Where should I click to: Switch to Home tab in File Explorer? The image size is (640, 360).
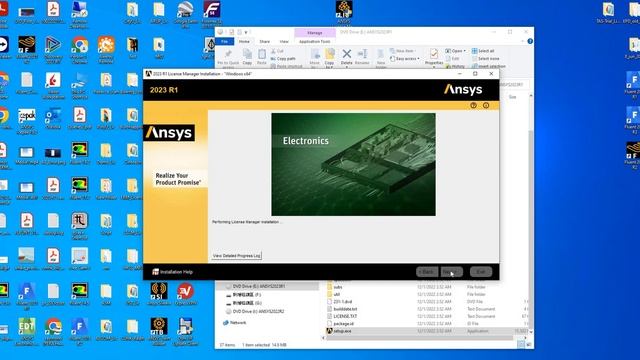244,41
